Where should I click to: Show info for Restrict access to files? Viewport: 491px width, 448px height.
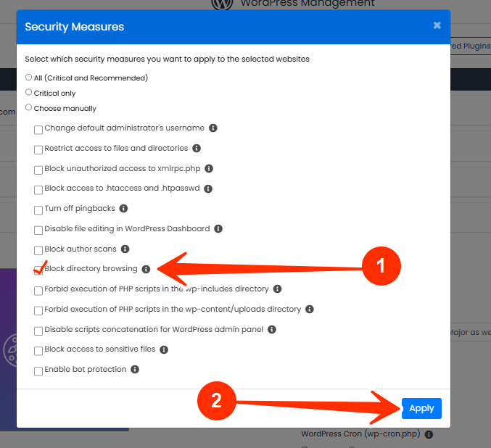197,149
